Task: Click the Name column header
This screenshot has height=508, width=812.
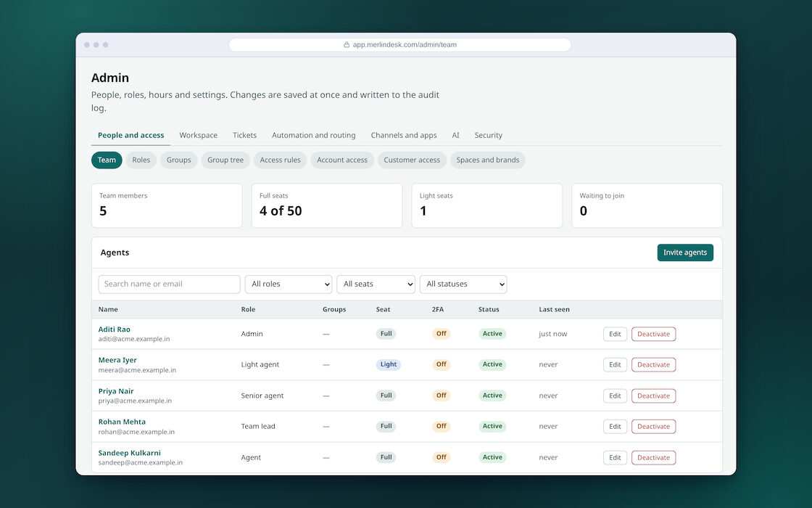Action: (108, 309)
